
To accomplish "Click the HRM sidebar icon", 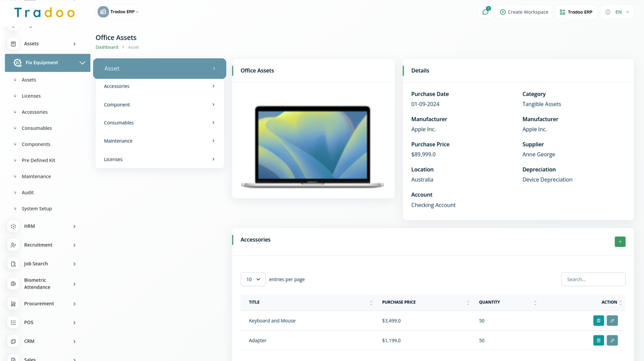I will 13,226.
